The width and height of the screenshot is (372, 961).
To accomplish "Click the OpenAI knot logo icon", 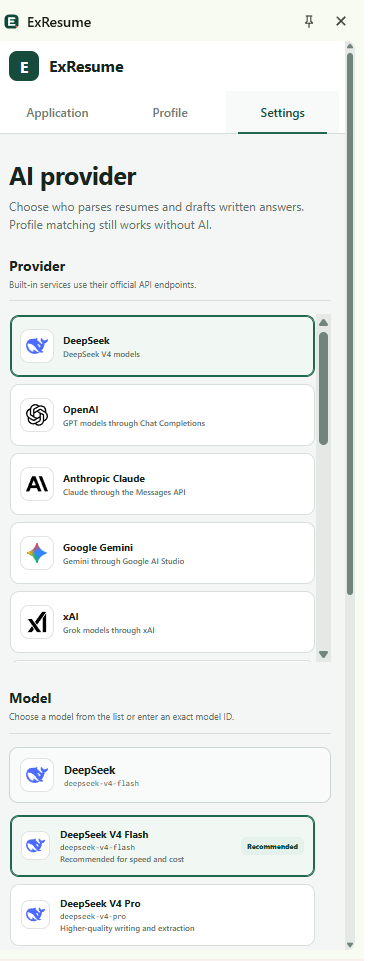I will coord(37,415).
